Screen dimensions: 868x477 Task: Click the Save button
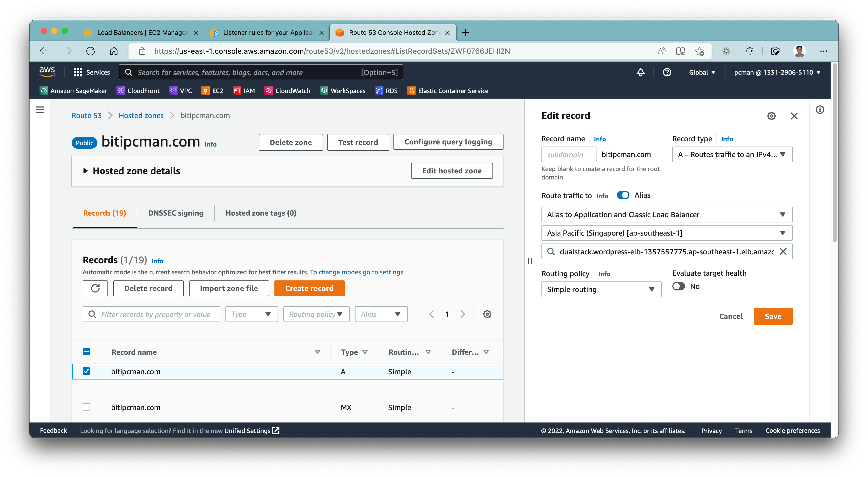coord(773,316)
